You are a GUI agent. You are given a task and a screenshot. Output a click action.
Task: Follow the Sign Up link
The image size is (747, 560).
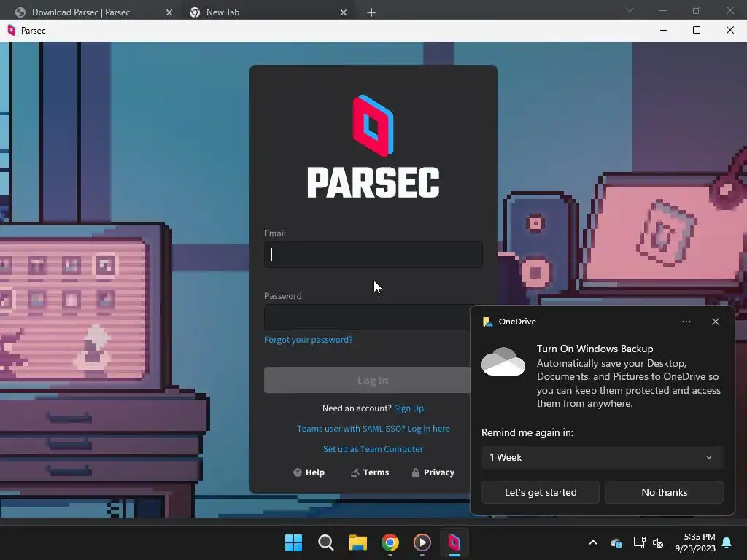409,408
